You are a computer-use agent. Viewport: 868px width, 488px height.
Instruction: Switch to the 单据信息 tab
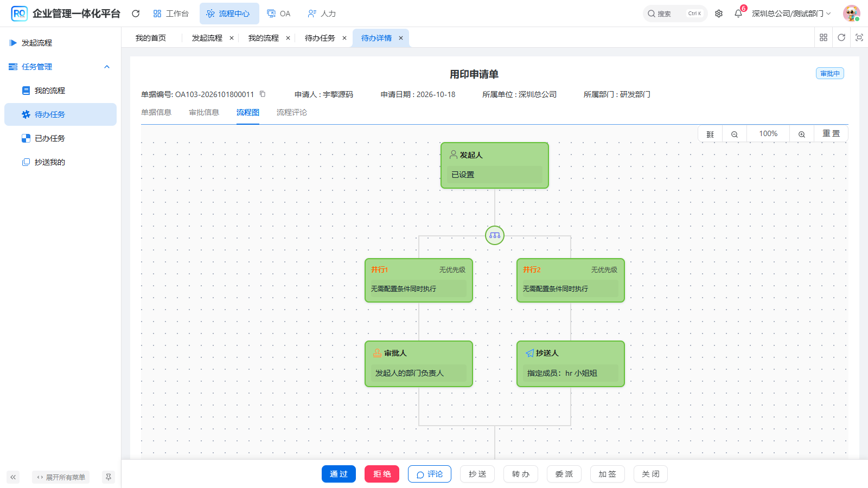pos(156,112)
